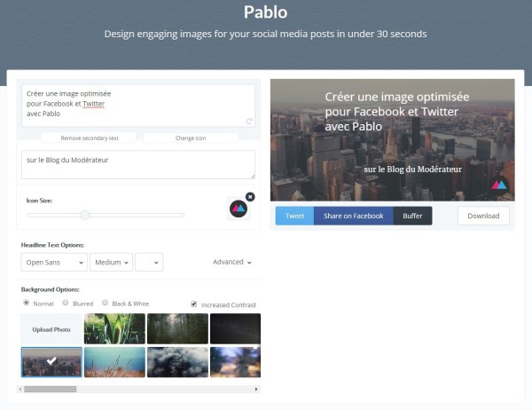
Task: Click the Icon Size slider handle
Action: (85, 215)
